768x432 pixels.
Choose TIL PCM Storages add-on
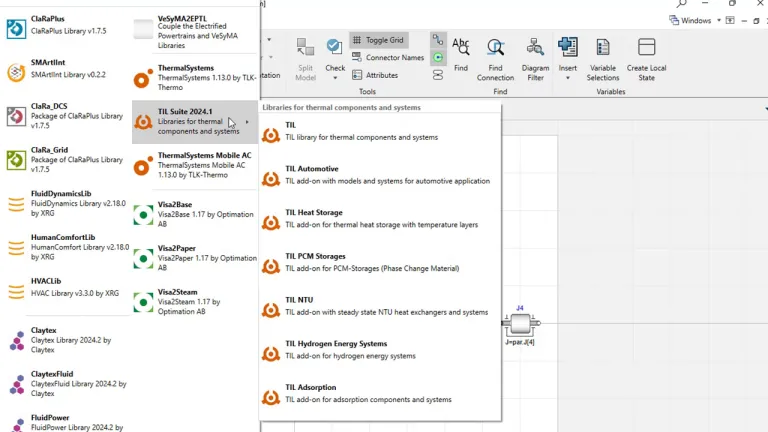pyautogui.click(x=380, y=263)
